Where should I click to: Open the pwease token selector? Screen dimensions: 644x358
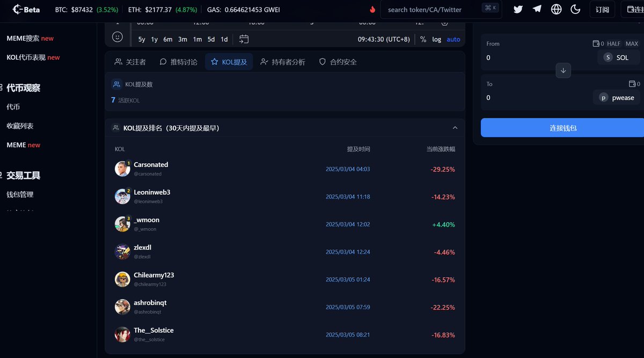617,98
